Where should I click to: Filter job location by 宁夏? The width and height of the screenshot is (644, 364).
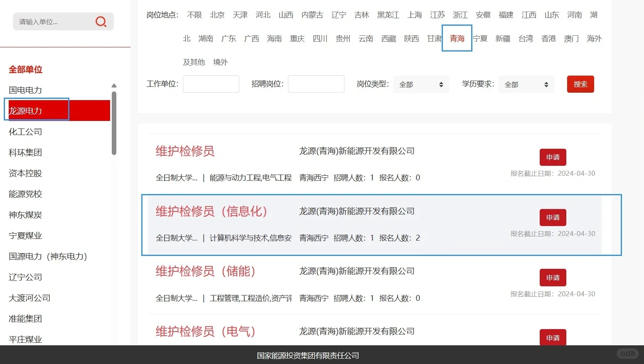[x=480, y=39]
